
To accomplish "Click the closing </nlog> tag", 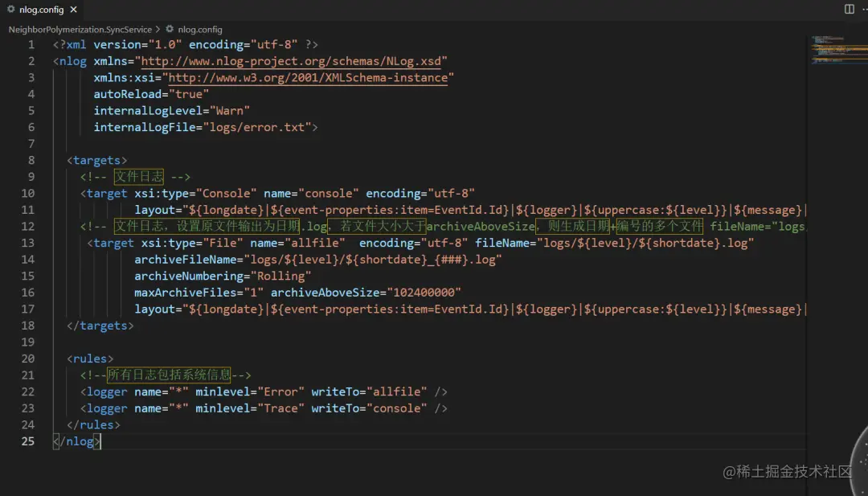I will [x=77, y=441].
